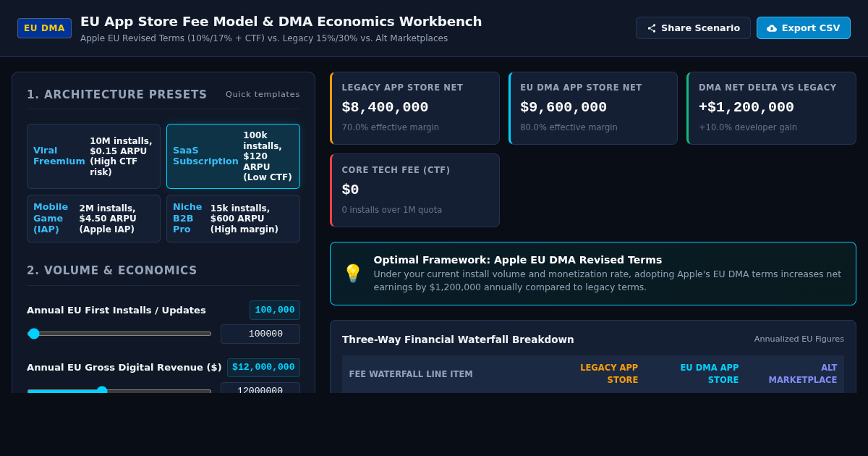Click the Three-Way Financial Waterfall Breakdown title
This screenshot has width=868, height=456.
pyautogui.click(x=458, y=339)
